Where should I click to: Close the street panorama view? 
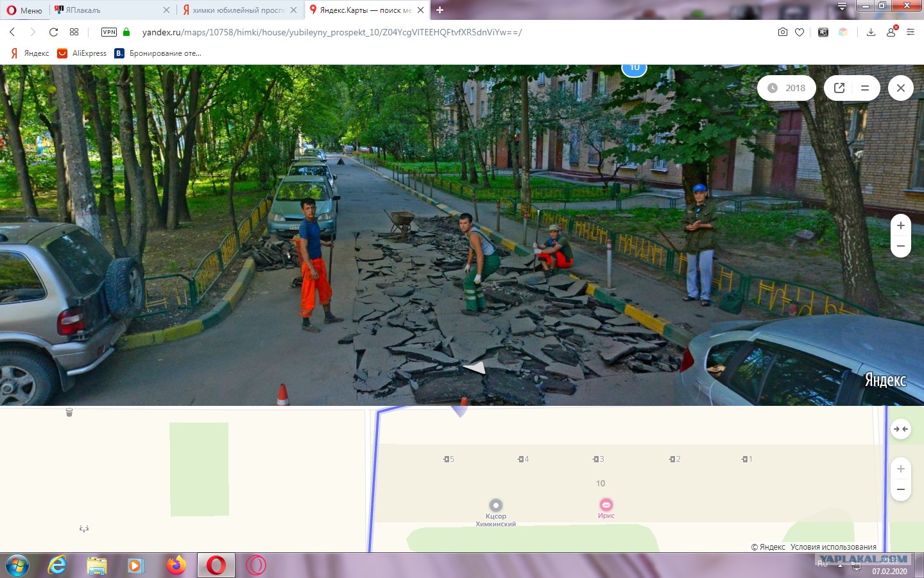(x=901, y=88)
